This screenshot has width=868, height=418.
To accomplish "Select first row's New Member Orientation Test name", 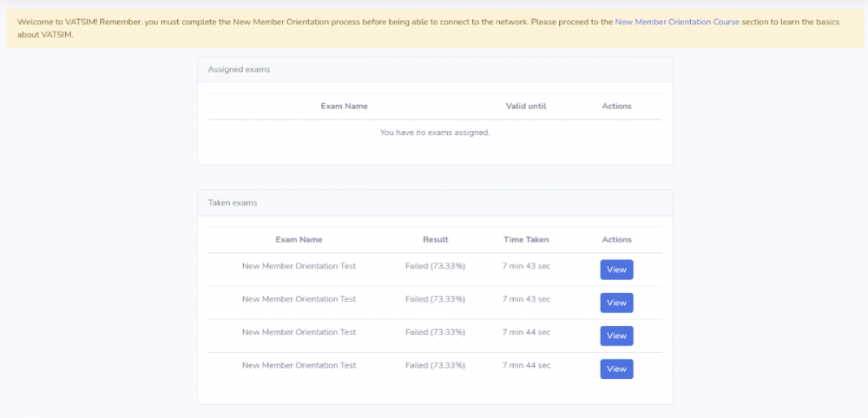I will point(299,266).
